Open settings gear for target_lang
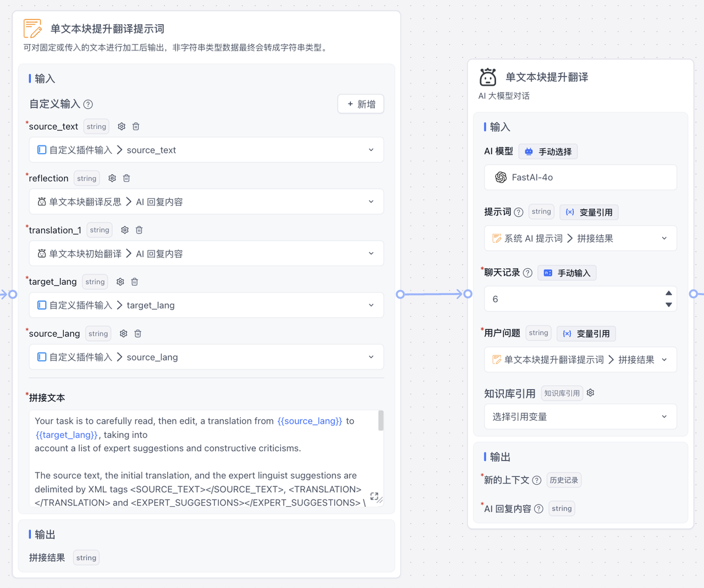The height and width of the screenshot is (588, 704). point(120,281)
